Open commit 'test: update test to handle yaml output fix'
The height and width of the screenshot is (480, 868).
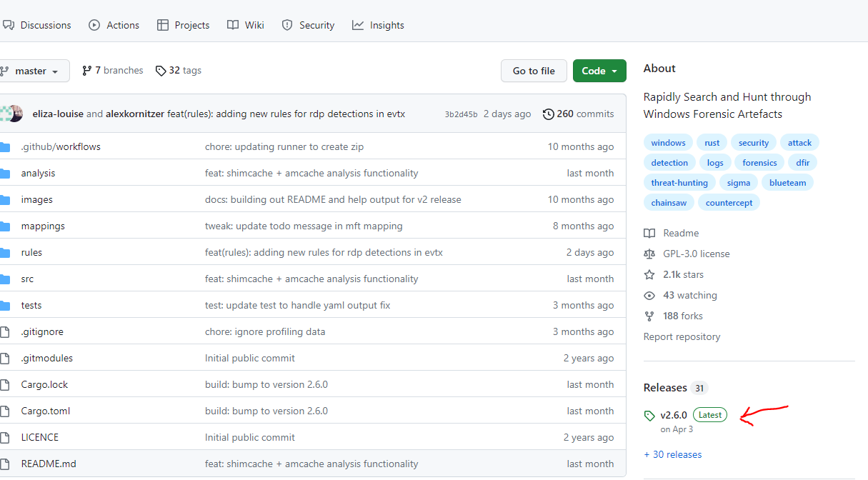298,305
